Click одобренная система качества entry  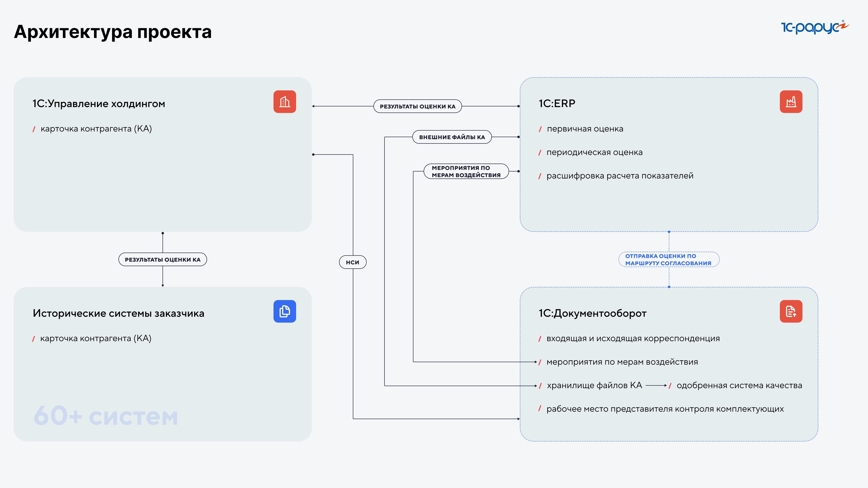[739, 385]
